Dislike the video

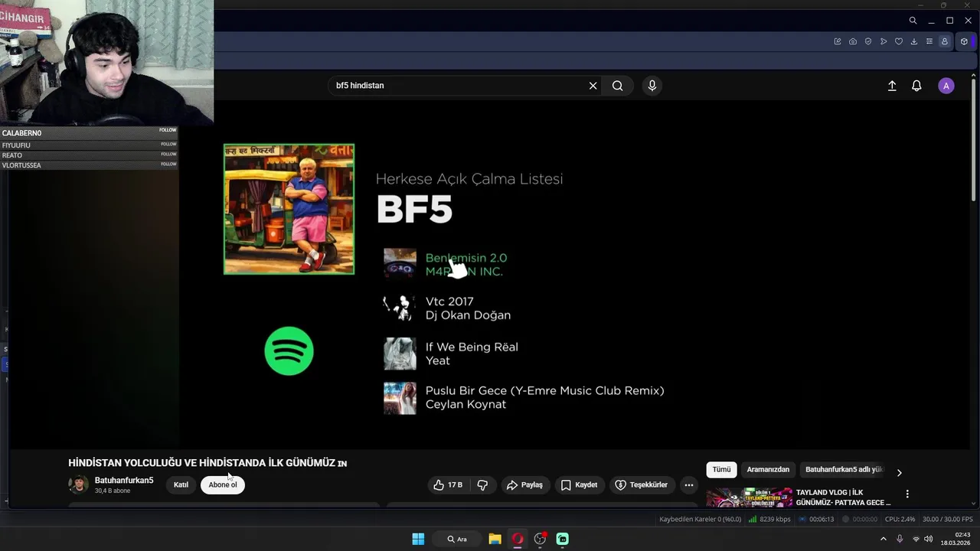(482, 484)
